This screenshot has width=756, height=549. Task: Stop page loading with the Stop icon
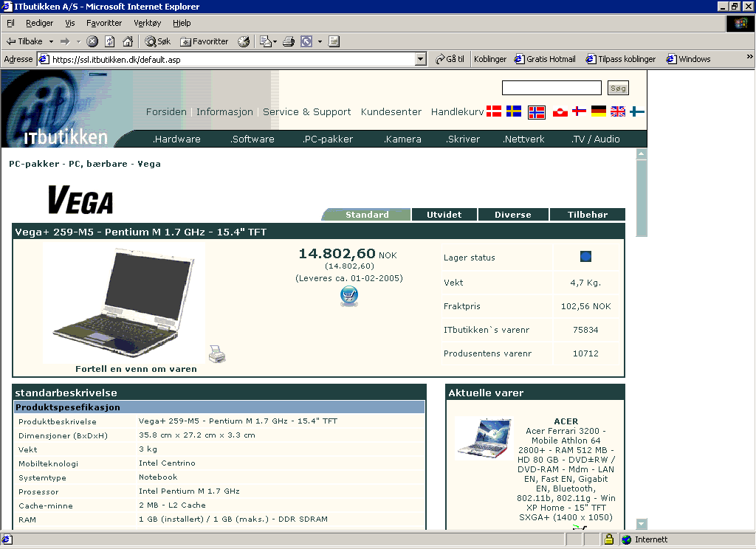point(92,41)
